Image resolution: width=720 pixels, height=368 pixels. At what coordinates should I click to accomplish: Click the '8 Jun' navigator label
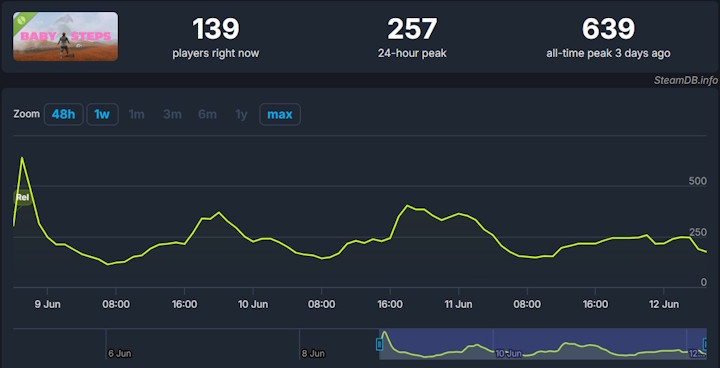313,354
